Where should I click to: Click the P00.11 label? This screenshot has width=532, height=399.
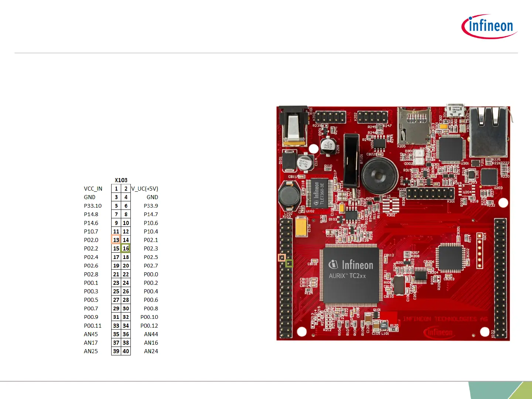pos(92,325)
